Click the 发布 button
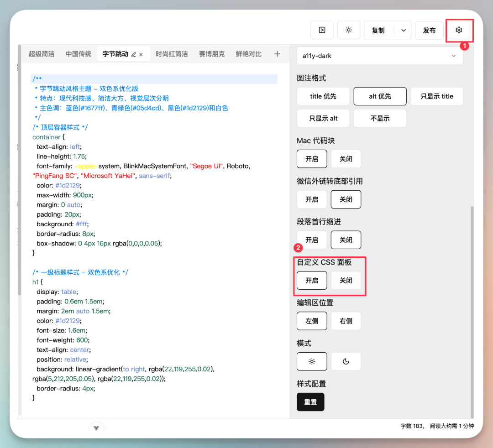The width and height of the screenshot is (493, 448). (x=429, y=30)
